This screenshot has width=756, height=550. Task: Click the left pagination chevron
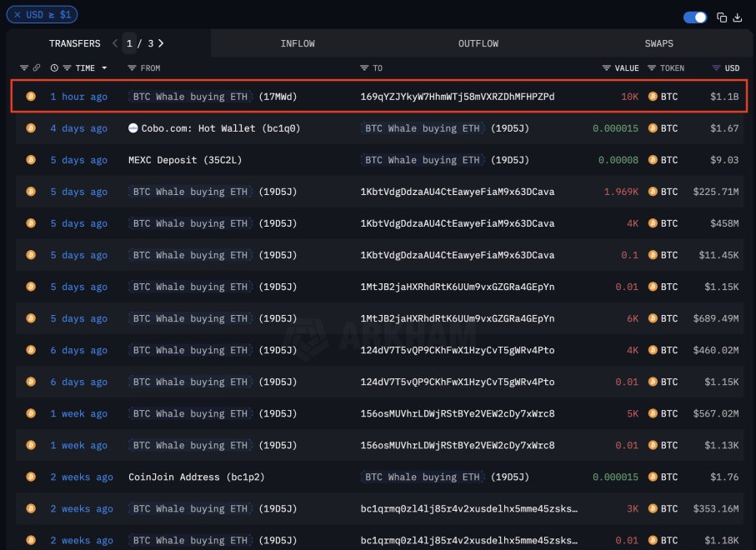[114, 43]
